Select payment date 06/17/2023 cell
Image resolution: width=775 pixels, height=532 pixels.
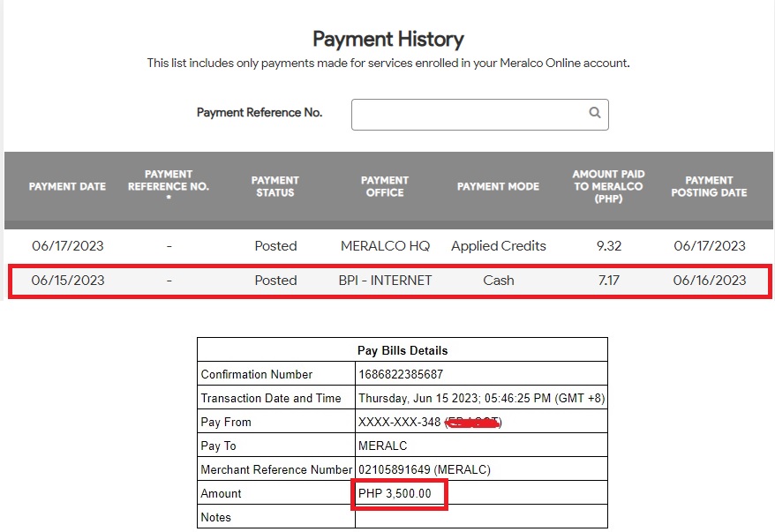68,246
